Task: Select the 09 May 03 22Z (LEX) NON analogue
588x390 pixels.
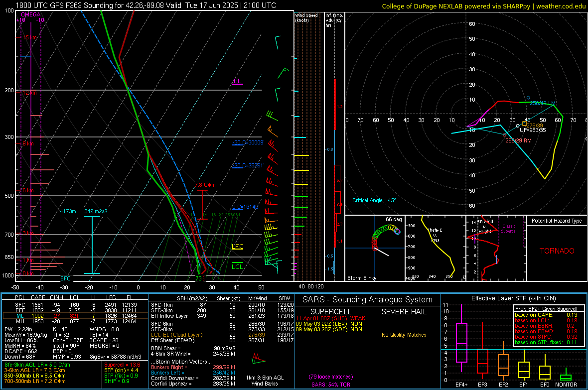Action: [x=329, y=324]
